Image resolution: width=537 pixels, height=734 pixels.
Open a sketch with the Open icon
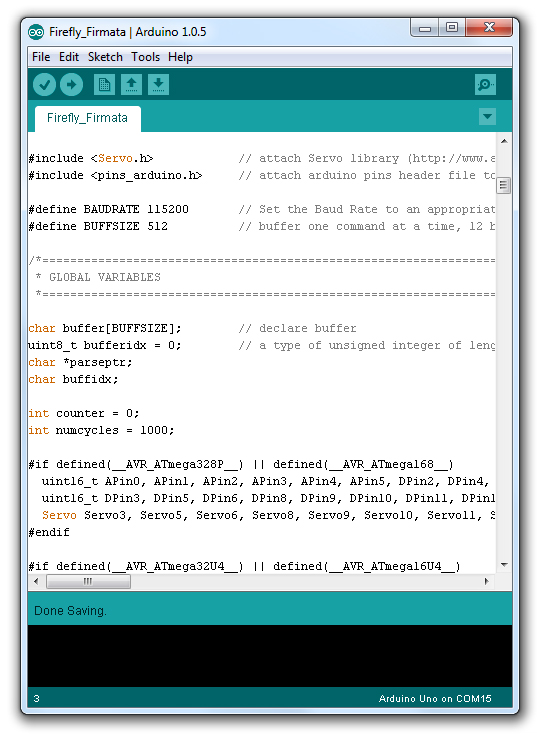coord(131,85)
